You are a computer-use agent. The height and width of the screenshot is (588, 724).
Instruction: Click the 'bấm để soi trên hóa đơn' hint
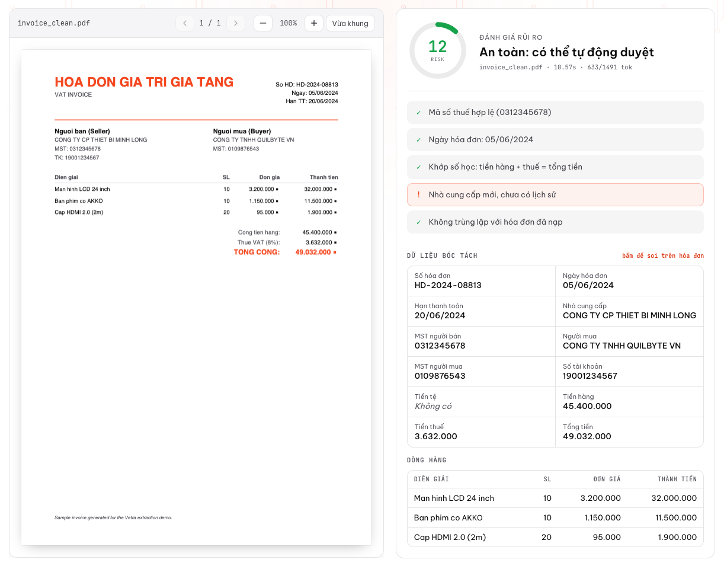click(663, 255)
